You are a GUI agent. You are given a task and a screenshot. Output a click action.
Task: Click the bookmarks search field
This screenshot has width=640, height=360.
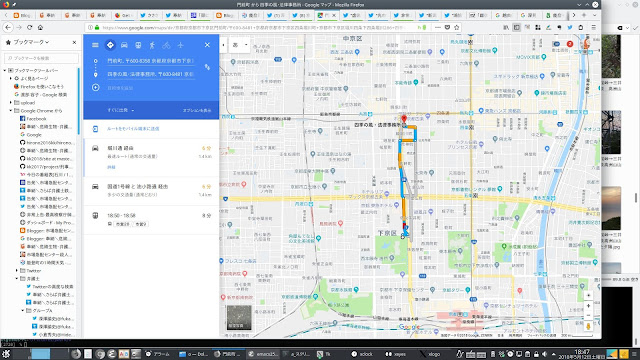click(41, 58)
